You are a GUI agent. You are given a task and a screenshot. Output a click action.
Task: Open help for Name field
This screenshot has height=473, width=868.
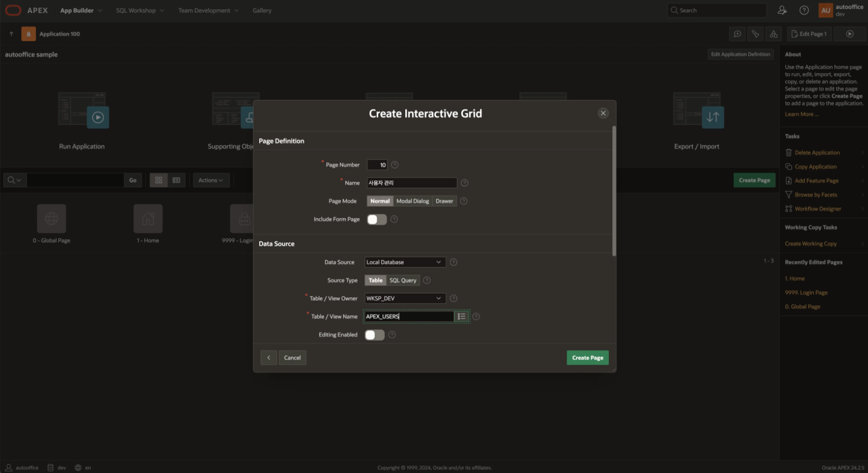pos(465,183)
